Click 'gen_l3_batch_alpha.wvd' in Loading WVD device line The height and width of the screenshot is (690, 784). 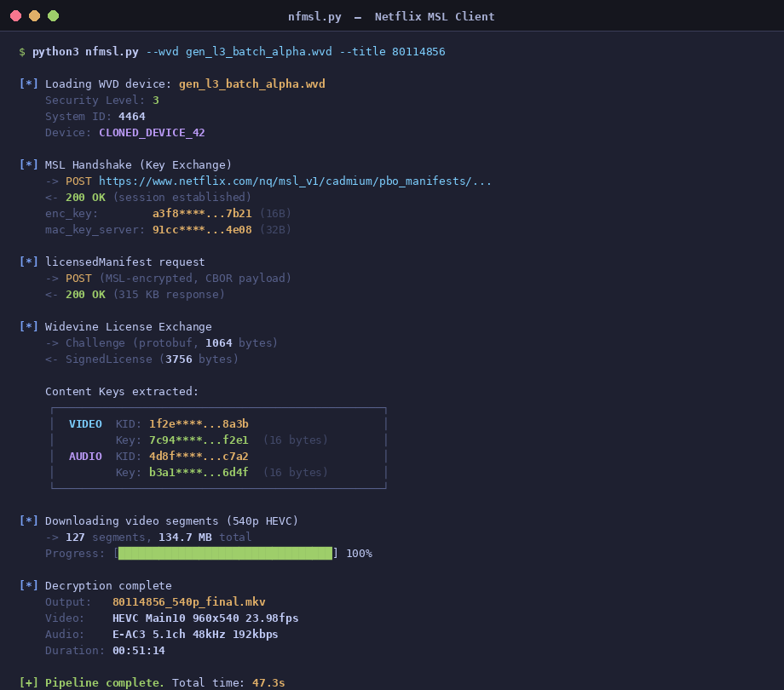coord(252,84)
